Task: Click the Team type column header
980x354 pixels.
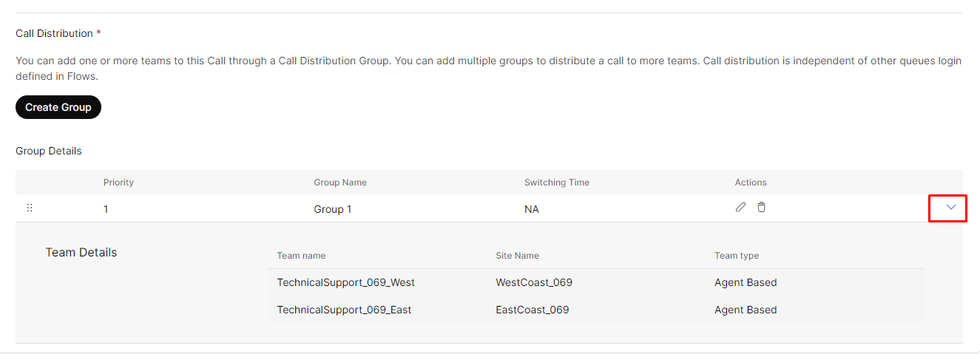Action: [x=737, y=256]
